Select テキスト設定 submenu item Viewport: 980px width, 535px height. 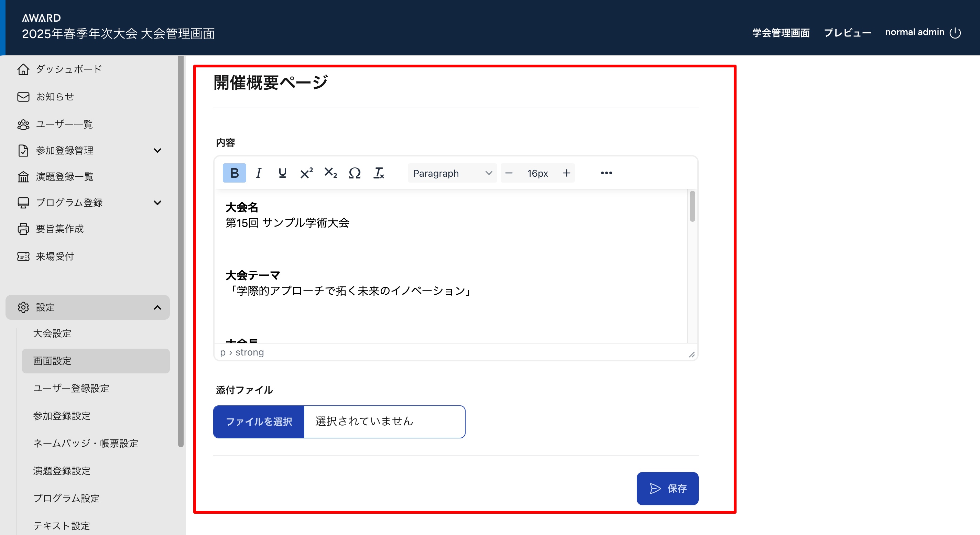click(62, 525)
